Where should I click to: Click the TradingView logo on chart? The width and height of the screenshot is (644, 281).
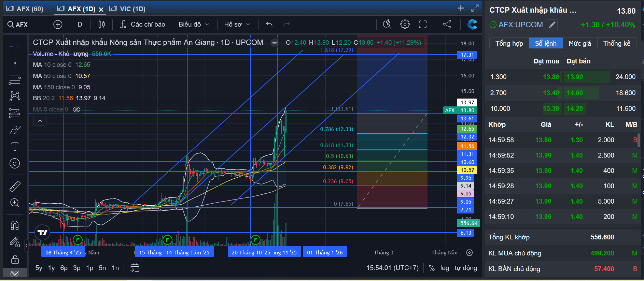pyautogui.click(x=42, y=233)
